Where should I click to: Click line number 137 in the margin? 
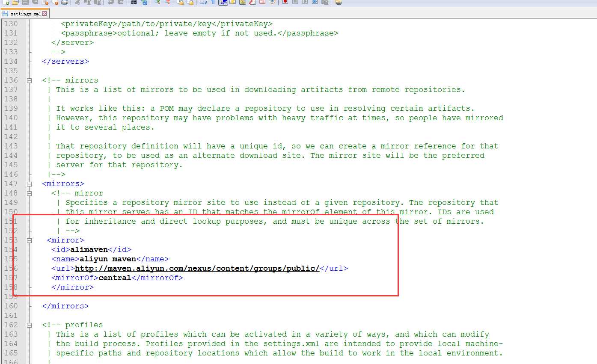pos(11,89)
